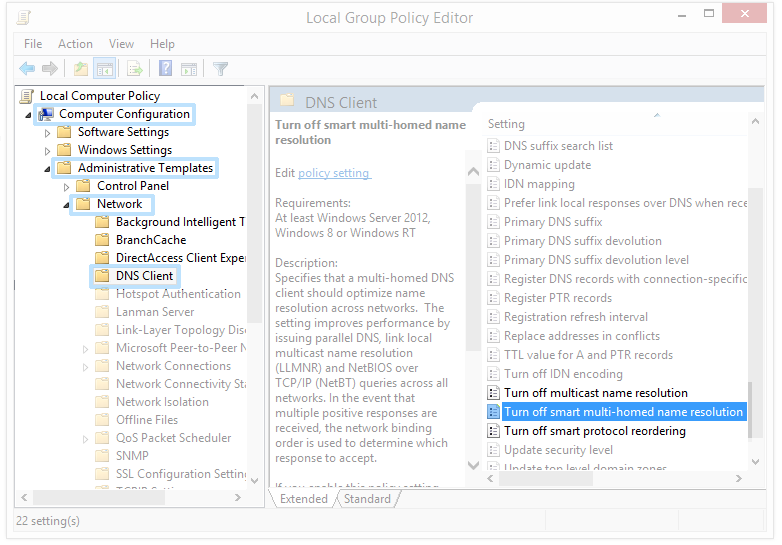This screenshot has width=782, height=545.
Task: Click the Up one level folder icon
Action: pyautogui.click(x=81, y=69)
